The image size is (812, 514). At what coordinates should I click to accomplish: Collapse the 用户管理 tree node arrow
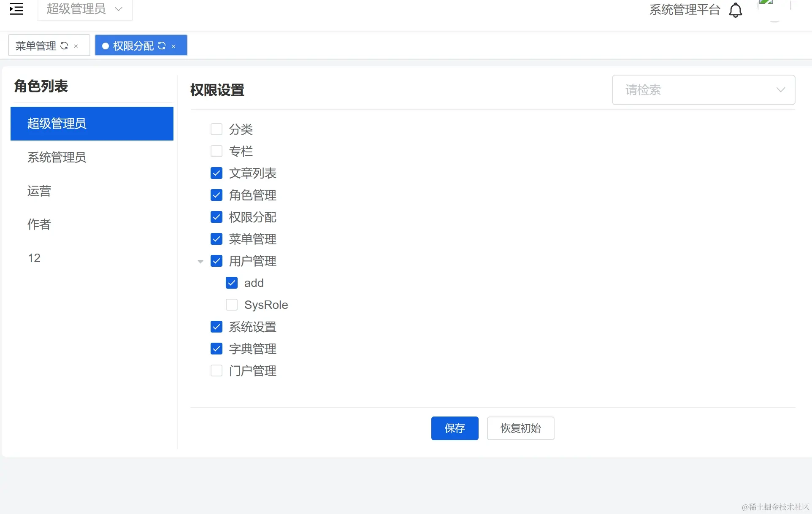pos(200,261)
